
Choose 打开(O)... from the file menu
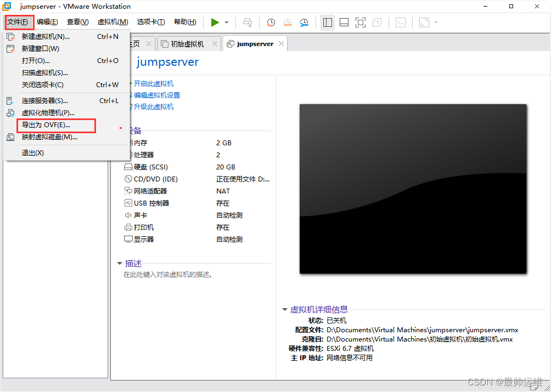coord(67,61)
